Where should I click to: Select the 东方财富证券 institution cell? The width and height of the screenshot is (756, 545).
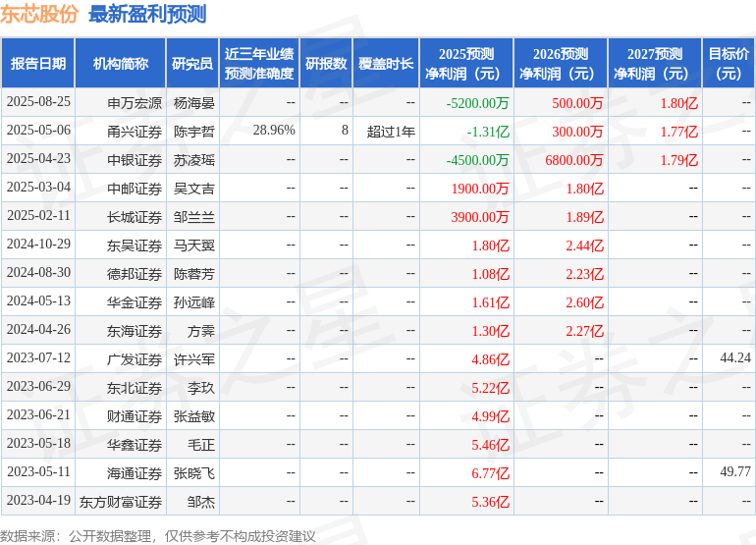(x=121, y=502)
